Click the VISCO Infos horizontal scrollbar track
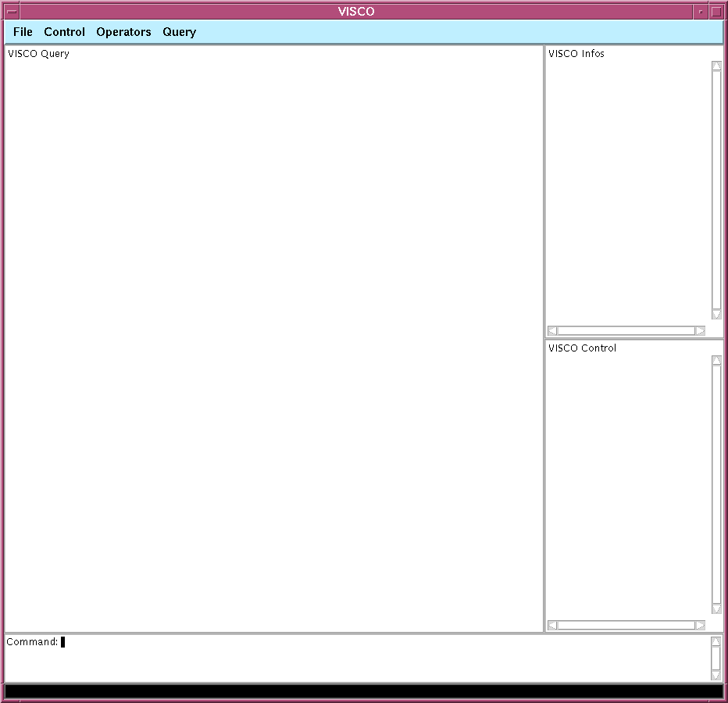 [x=626, y=330]
